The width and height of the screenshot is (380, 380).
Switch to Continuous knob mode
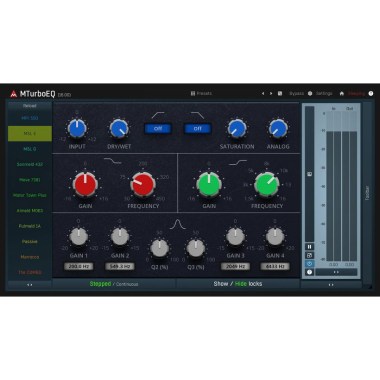[x=127, y=284]
